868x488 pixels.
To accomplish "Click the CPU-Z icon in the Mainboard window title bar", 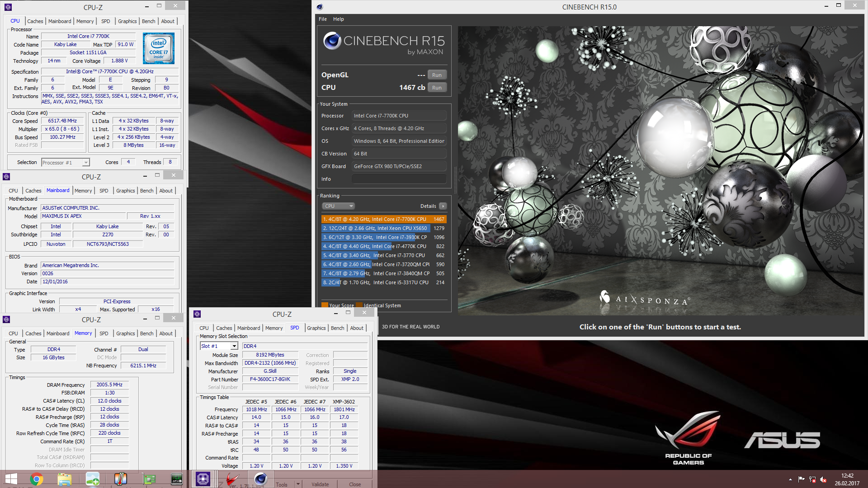I will pyautogui.click(x=6, y=177).
